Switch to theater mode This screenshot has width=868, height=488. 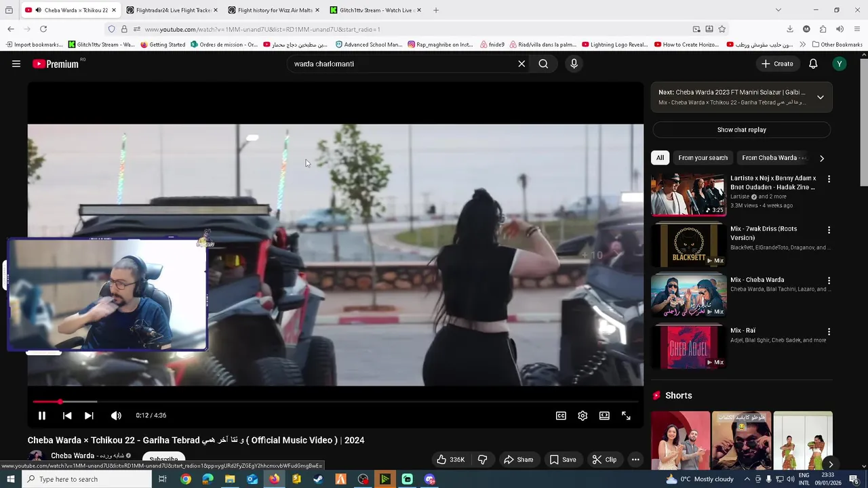(x=604, y=415)
